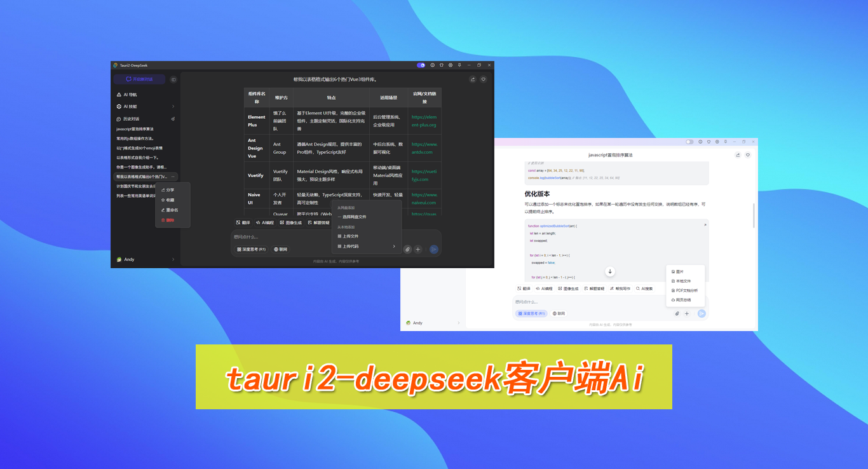This screenshot has width=868, height=469.
Task: Toggle theme switch in the light window title bar
Action: pyautogui.click(x=689, y=142)
